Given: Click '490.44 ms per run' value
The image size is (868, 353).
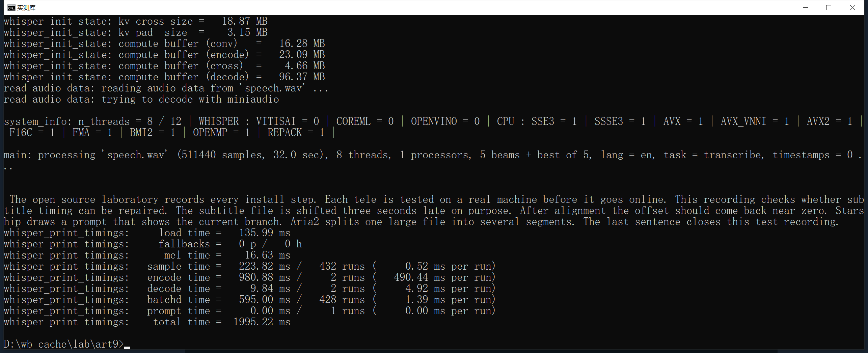Looking at the screenshot, I should point(442,277).
